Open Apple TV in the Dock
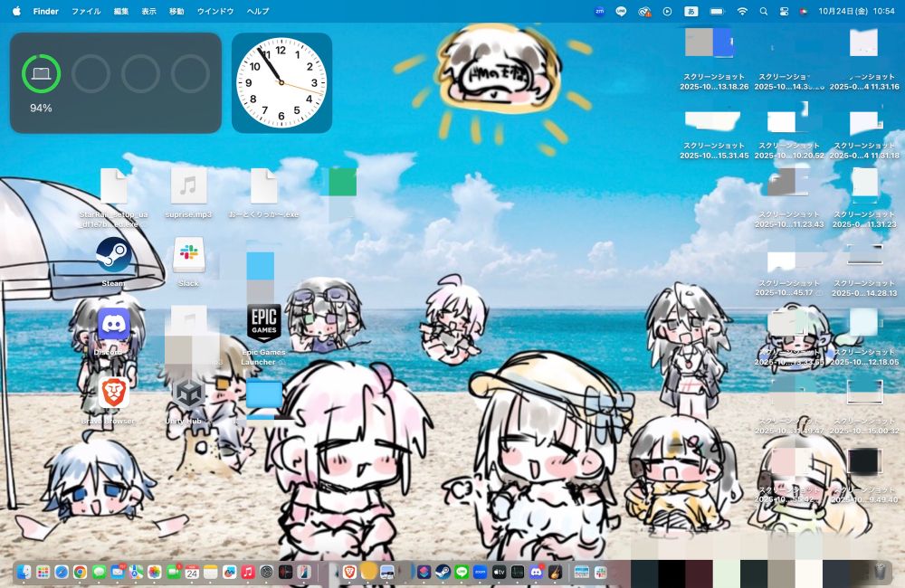The width and height of the screenshot is (905, 588). click(499, 572)
